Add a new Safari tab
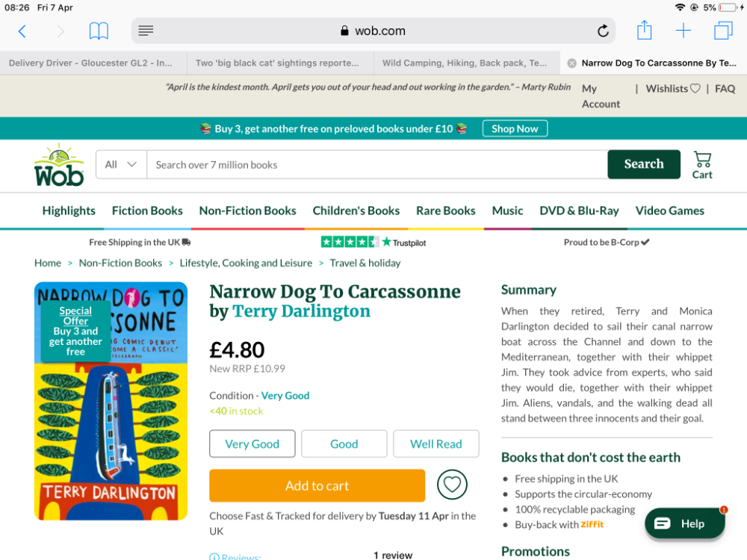 click(684, 31)
